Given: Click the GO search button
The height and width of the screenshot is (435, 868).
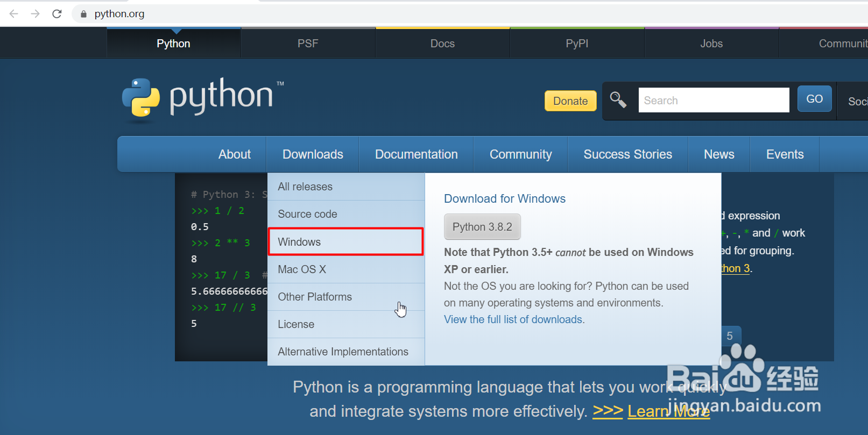Looking at the screenshot, I should [x=814, y=99].
